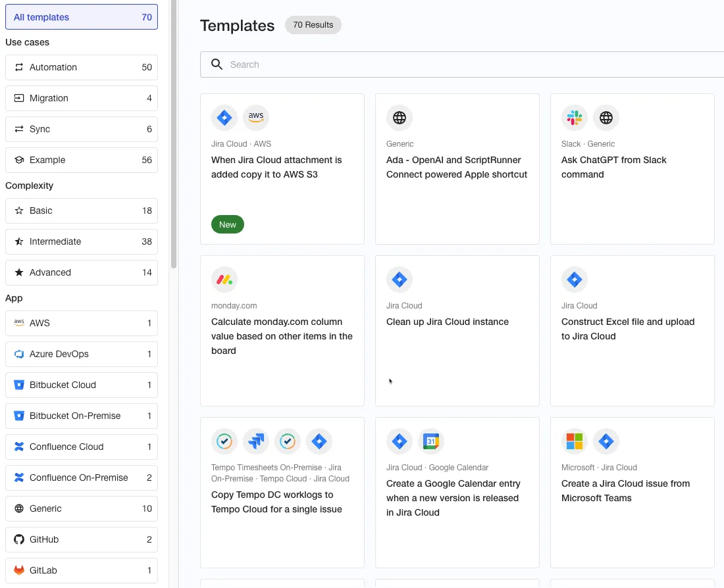Click Microsoft logo on Teams issue card
Image resolution: width=724 pixels, height=588 pixels.
[575, 441]
